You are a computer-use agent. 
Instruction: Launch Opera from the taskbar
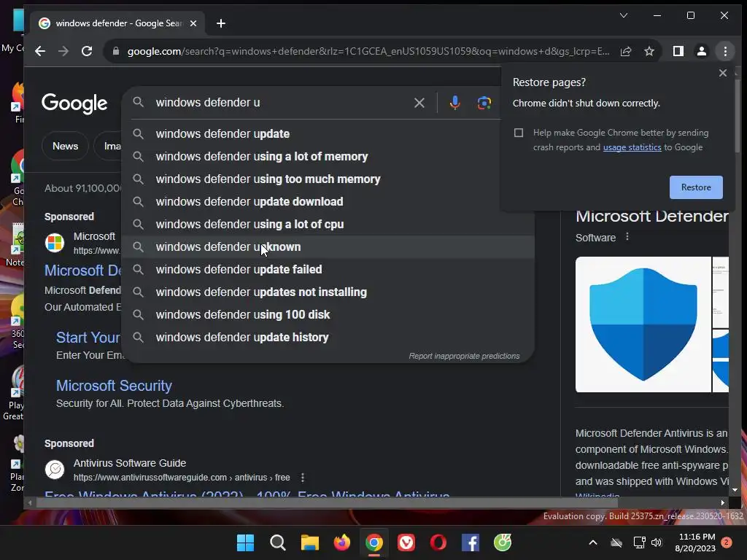point(438,542)
